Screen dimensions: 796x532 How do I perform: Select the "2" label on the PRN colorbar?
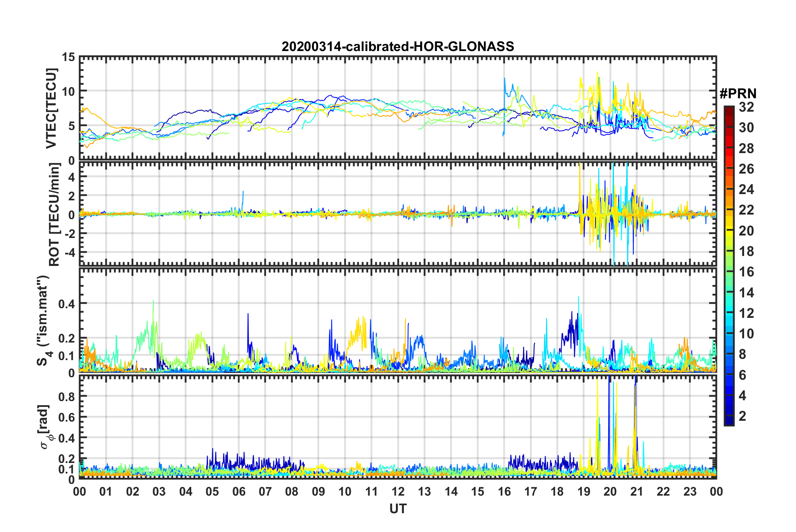tap(743, 416)
